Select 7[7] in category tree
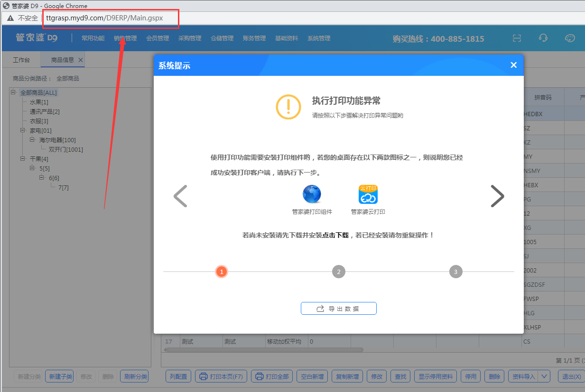 coord(64,187)
